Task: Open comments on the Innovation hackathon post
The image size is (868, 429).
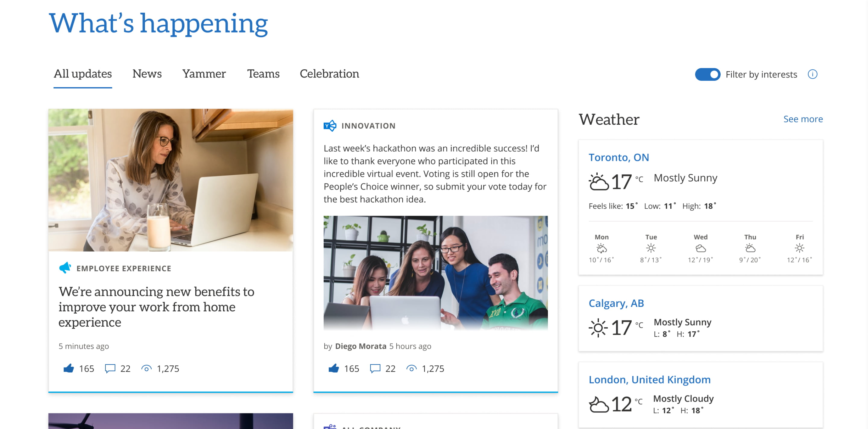Action: 375,368
